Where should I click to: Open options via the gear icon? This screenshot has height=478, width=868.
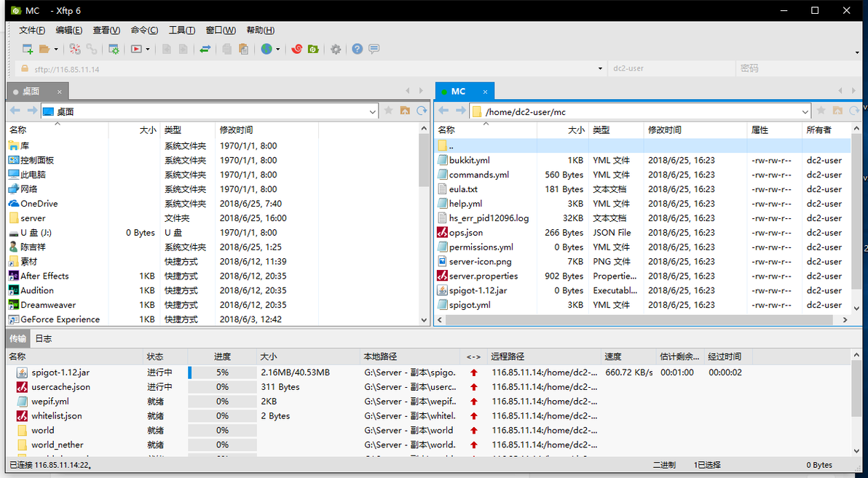(336, 49)
